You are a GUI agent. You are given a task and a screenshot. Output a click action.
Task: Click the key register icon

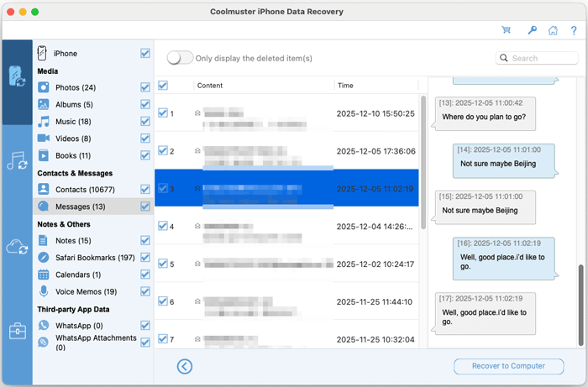[x=532, y=30]
